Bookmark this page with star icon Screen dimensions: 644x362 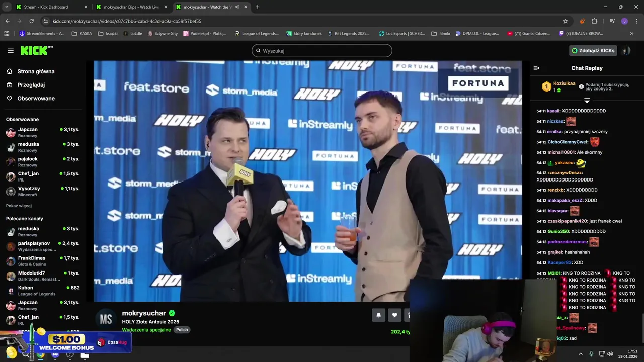click(x=566, y=21)
